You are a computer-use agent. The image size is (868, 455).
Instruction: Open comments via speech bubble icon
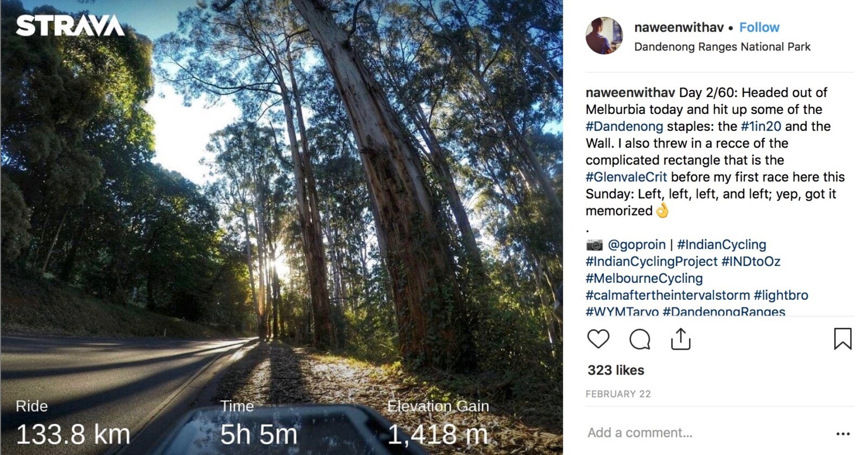(x=640, y=339)
